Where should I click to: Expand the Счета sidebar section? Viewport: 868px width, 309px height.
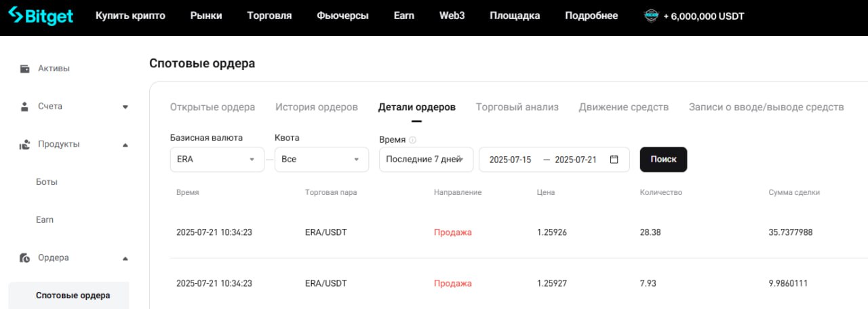click(125, 107)
